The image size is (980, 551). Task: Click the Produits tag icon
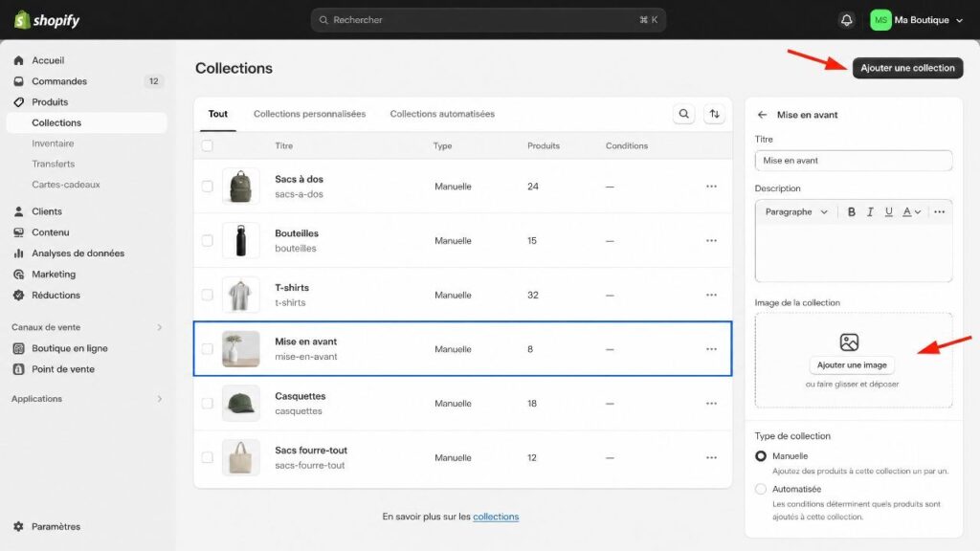(x=19, y=101)
